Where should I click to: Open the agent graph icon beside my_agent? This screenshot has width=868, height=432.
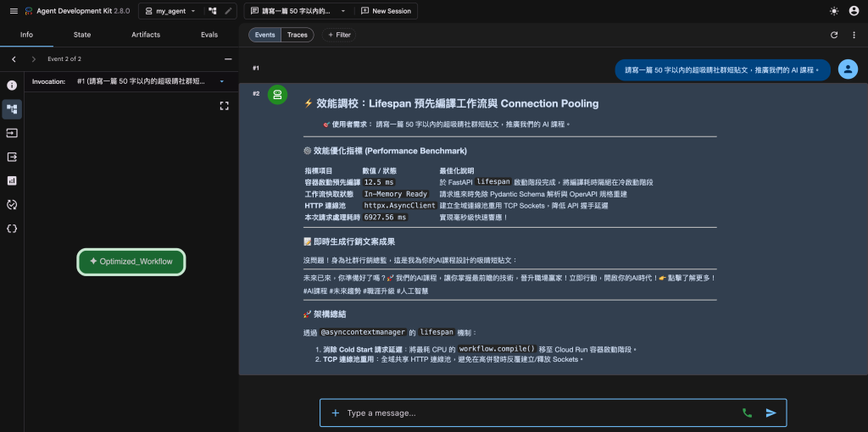pos(213,11)
